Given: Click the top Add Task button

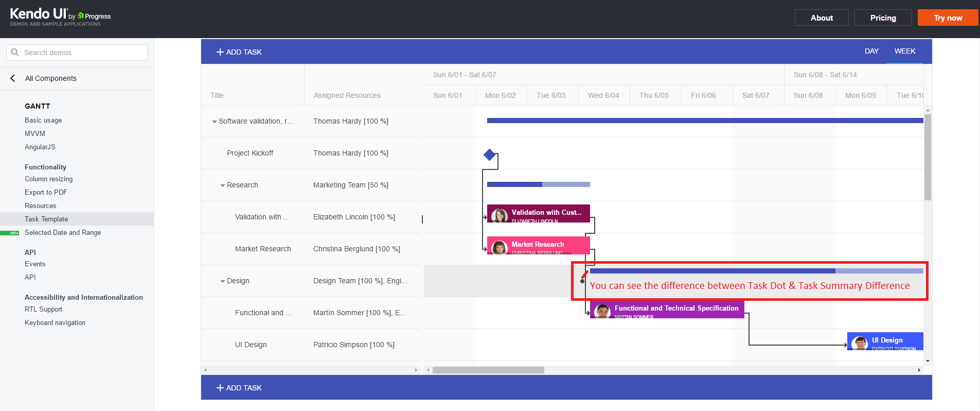Looking at the screenshot, I should (x=239, y=52).
